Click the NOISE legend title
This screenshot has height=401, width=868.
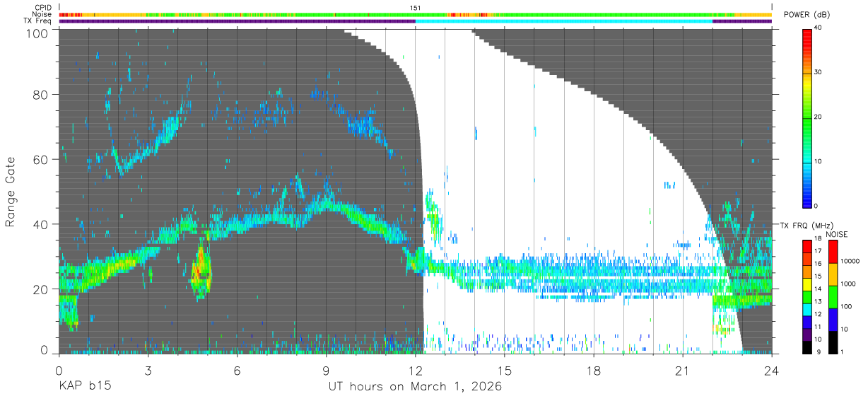[837, 234]
